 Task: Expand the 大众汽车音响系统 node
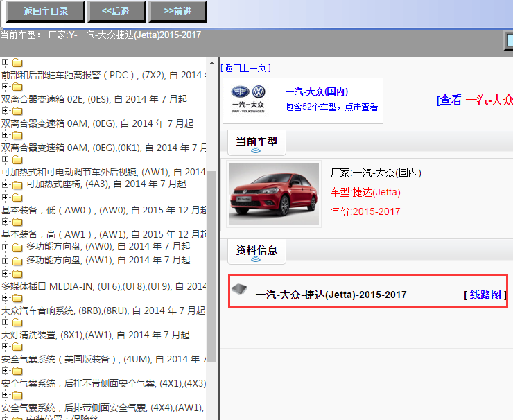click(5, 297)
